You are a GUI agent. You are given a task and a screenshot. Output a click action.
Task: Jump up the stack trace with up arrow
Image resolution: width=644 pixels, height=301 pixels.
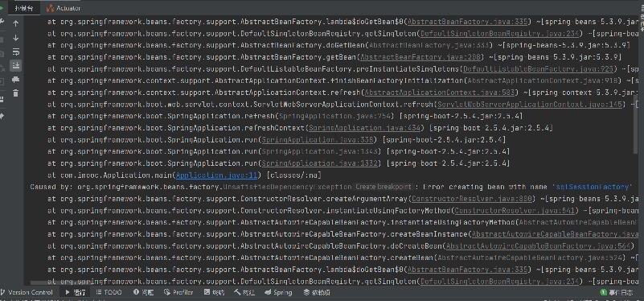pos(15,23)
